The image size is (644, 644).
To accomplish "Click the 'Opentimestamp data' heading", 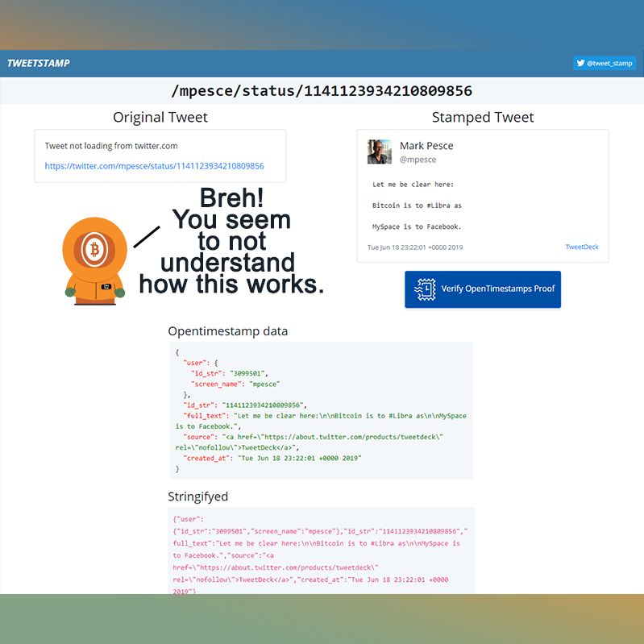I will pos(228,331).
